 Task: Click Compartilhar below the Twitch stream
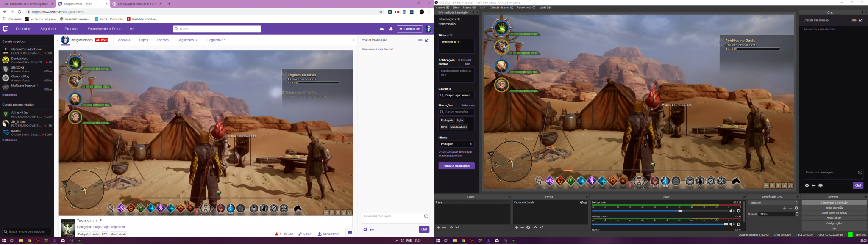pos(328,234)
